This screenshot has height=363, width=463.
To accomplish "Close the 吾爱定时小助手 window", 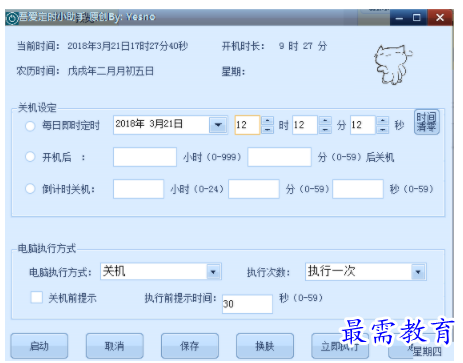I will coord(440,18).
